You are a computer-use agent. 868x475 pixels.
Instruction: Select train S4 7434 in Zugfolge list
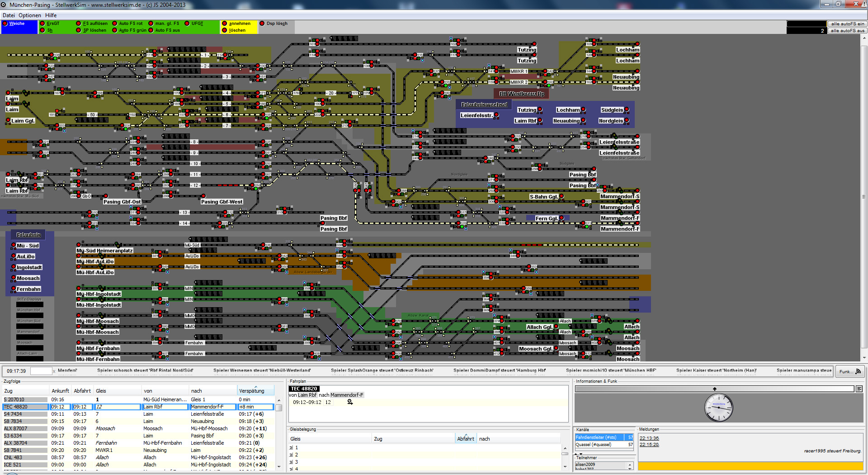13,414
